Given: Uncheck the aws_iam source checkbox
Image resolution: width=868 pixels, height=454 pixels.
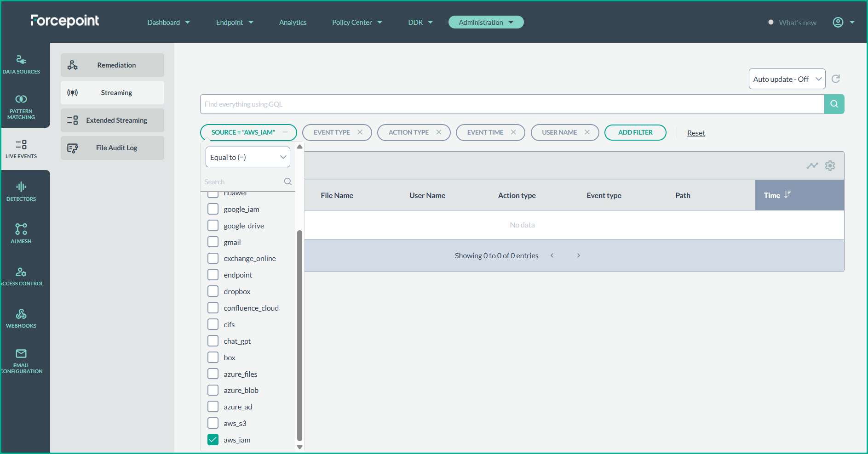Looking at the screenshot, I should pos(213,440).
